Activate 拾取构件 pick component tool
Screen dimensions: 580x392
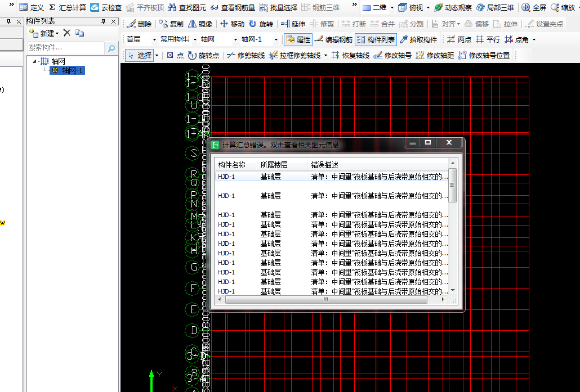418,39
